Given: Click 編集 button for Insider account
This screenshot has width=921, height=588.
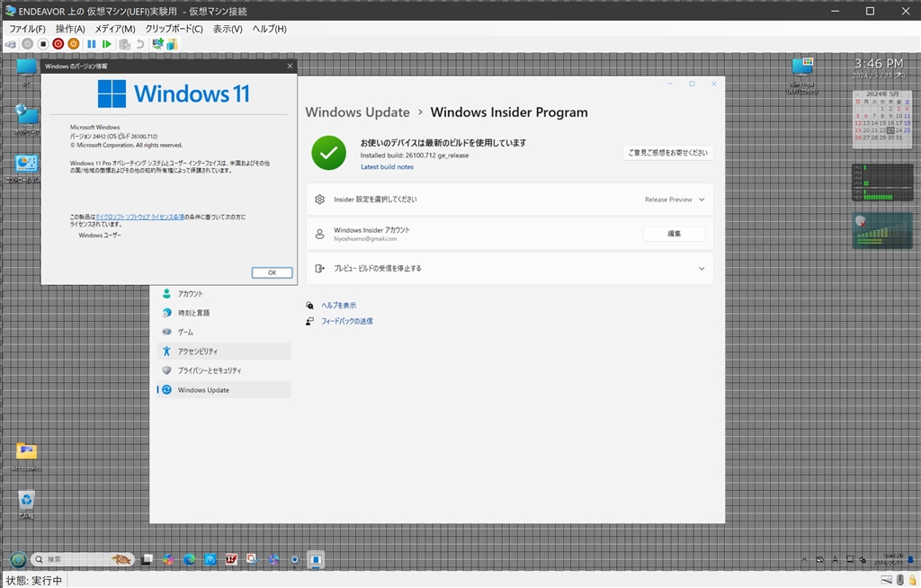Looking at the screenshot, I should tap(675, 234).
